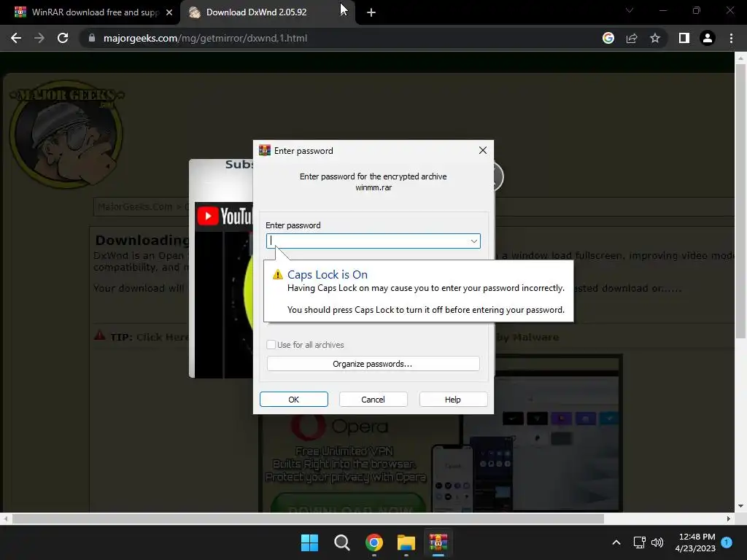Image resolution: width=747 pixels, height=560 pixels.
Task: Reload the MajorGeeks page
Action: [x=63, y=38]
